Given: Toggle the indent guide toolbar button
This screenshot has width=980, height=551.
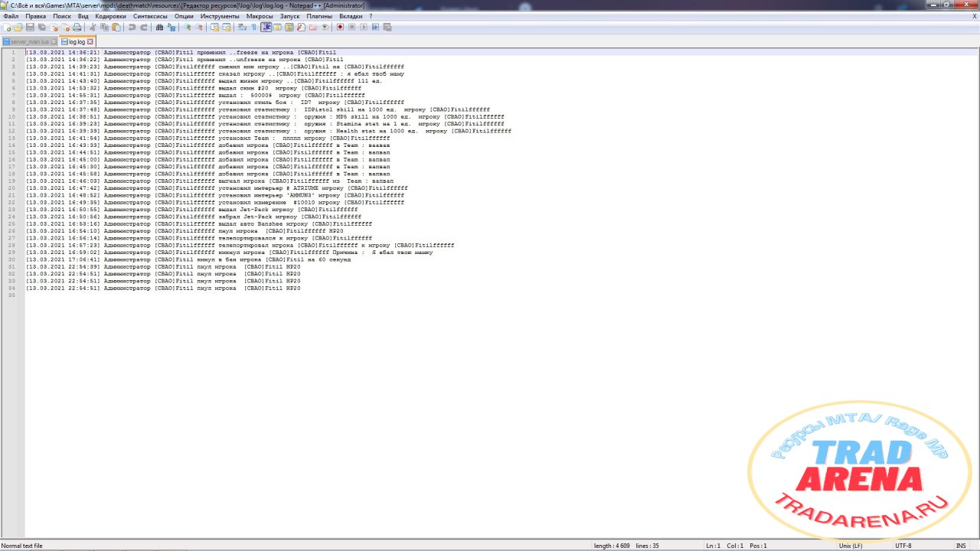Looking at the screenshot, I should tap(266, 27).
